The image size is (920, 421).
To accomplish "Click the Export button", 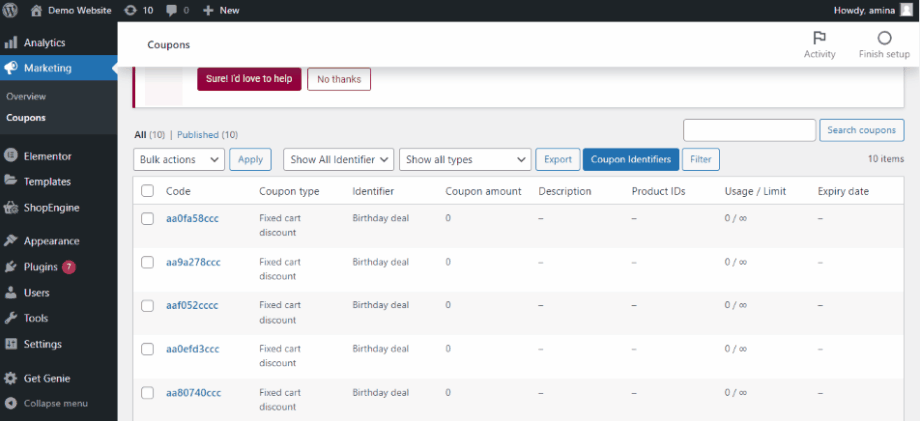I will tap(558, 159).
